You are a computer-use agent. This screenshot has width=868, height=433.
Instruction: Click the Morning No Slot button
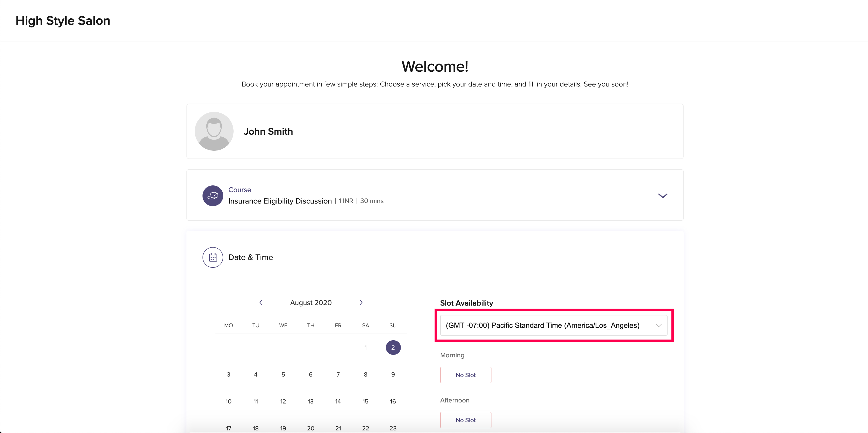465,375
